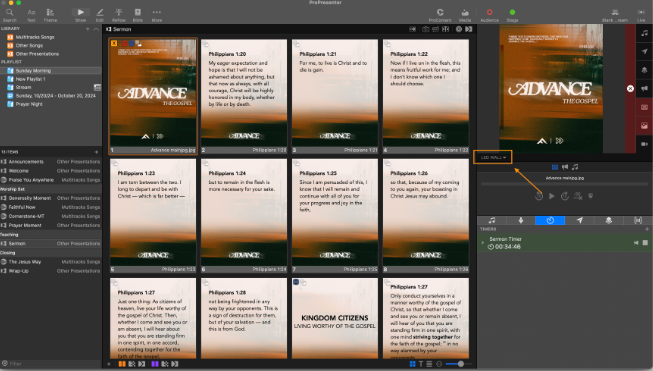The image size is (653, 371).
Task: Add item to playlist with plus
Action: point(96,152)
